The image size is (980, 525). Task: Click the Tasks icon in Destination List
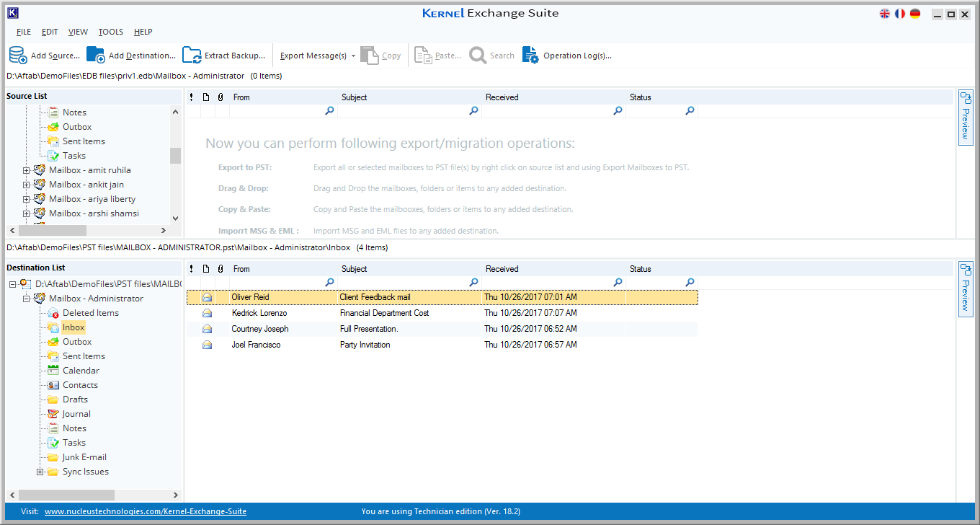pos(53,443)
